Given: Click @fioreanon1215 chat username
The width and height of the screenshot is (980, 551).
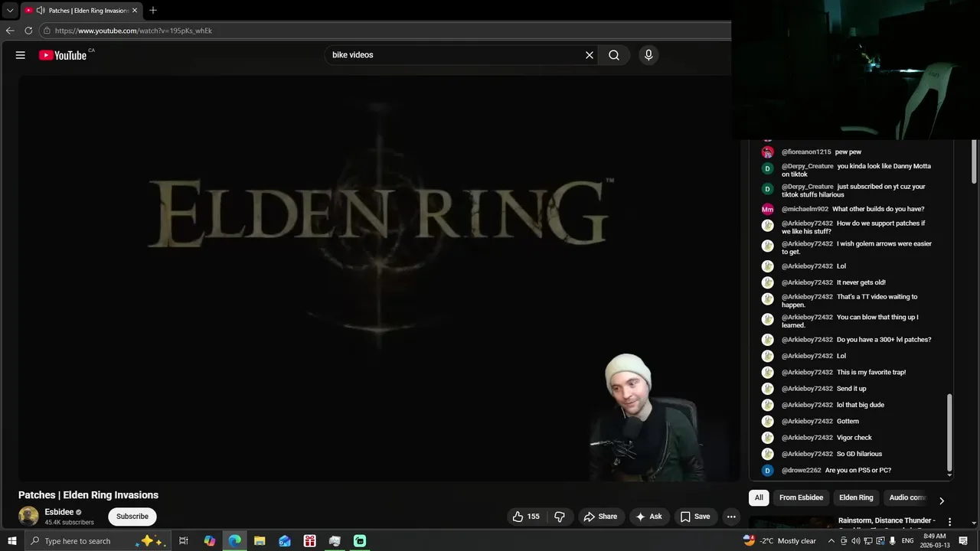Looking at the screenshot, I should (x=806, y=152).
